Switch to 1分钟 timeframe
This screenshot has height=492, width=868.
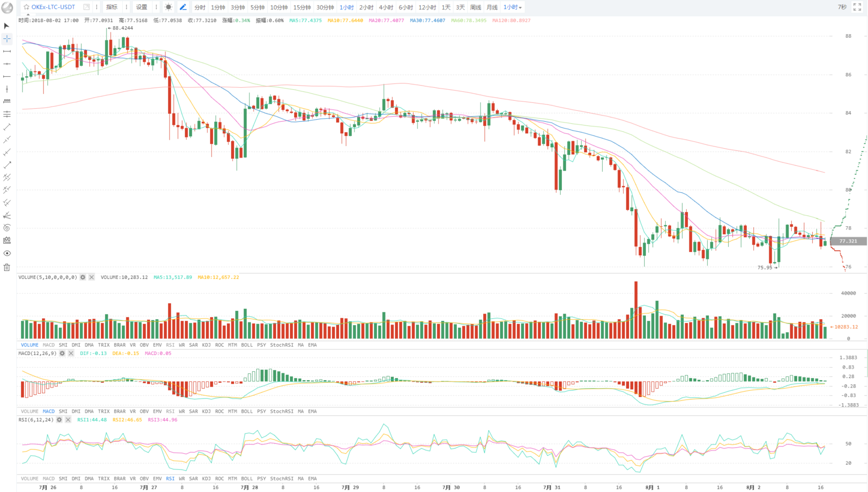click(218, 7)
